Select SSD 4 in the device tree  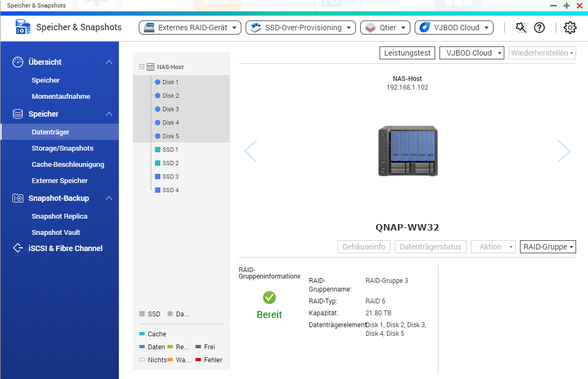click(x=171, y=190)
